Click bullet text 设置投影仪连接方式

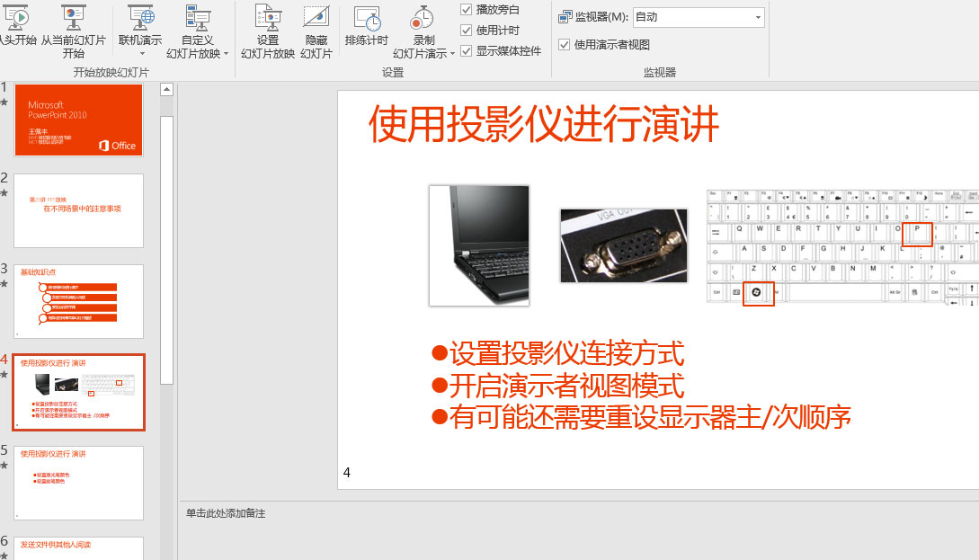[566, 353]
